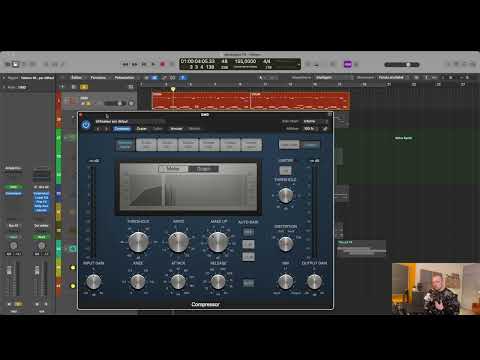Turn the Threshold knob
The height and width of the screenshot is (360, 480).
point(138,242)
